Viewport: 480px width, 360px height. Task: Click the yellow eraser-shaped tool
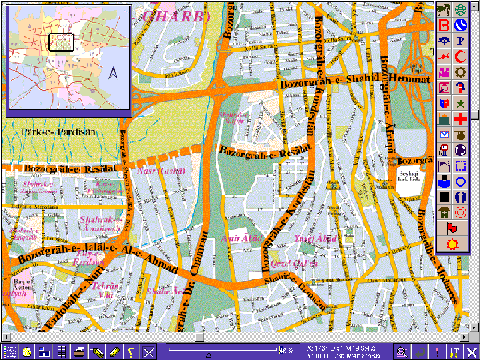pyautogui.click(x=114, y=352)
